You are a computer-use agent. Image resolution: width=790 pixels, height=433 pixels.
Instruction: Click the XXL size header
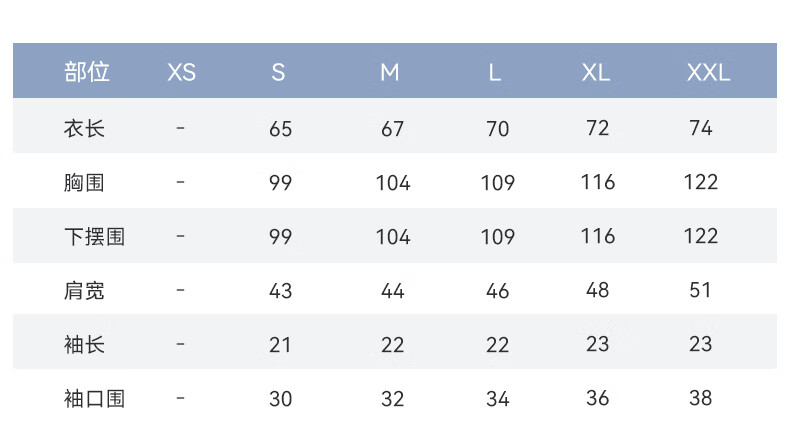point(707,72)
